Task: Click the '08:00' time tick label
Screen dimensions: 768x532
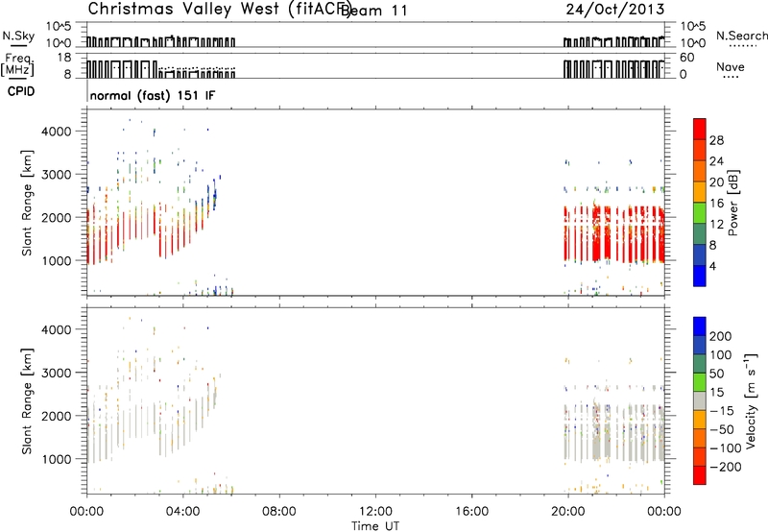Action: 279,512
